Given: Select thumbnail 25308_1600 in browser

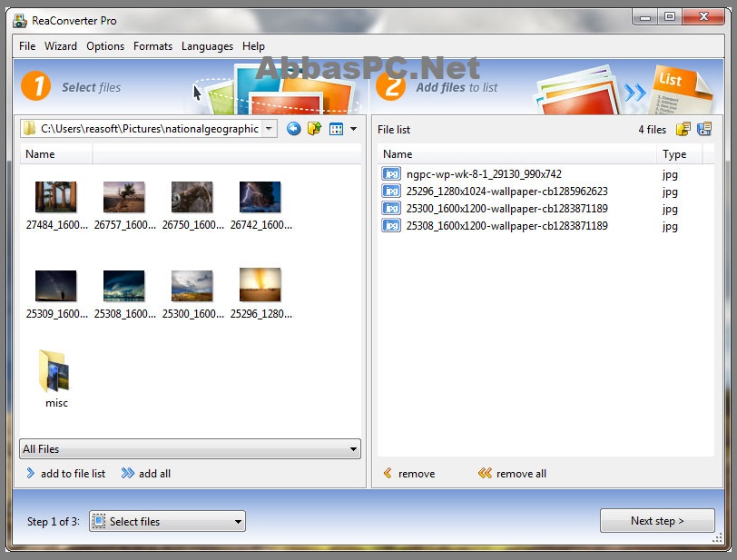Looking at the screenshot, I should coord(124,285).
